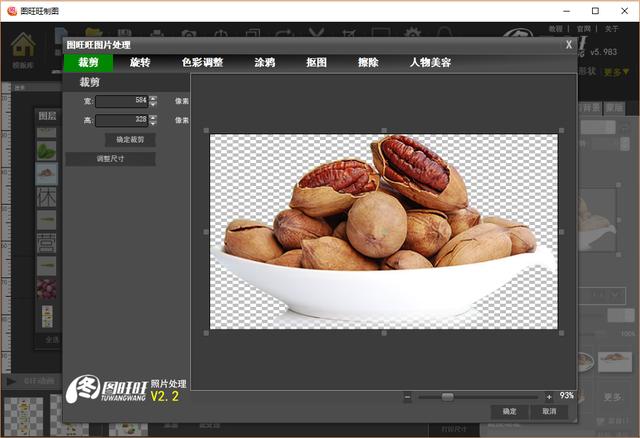Click the nuts thumbnail in right panel
Image resolution: width=640 pixels, height=438 pixels.
[615, 361]
